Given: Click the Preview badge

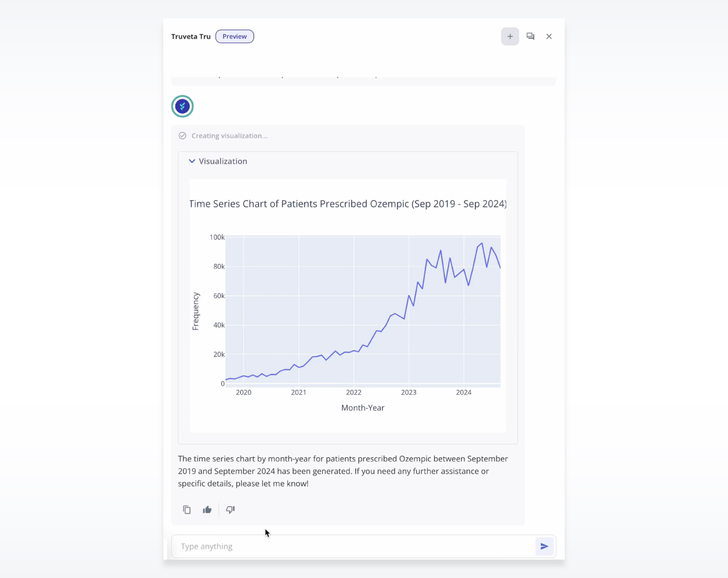Looking at the screenshot, I should click(235, 36).
